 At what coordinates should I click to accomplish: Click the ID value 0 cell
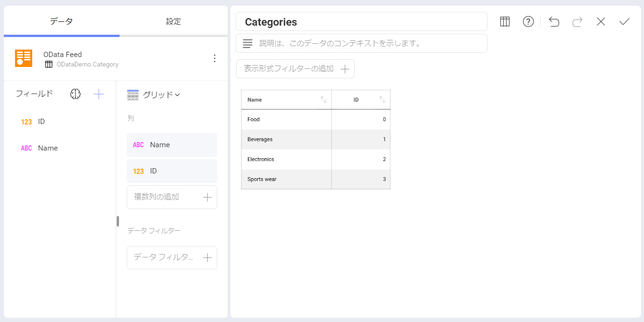(x=361, y=120)
